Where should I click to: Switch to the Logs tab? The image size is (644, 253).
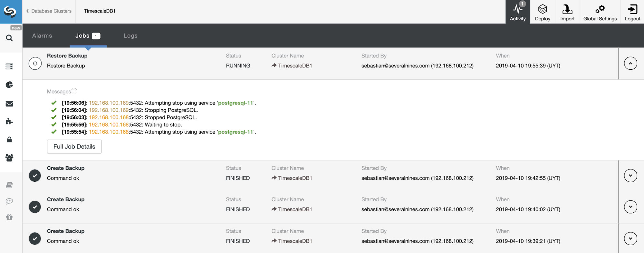pos(130,36)
